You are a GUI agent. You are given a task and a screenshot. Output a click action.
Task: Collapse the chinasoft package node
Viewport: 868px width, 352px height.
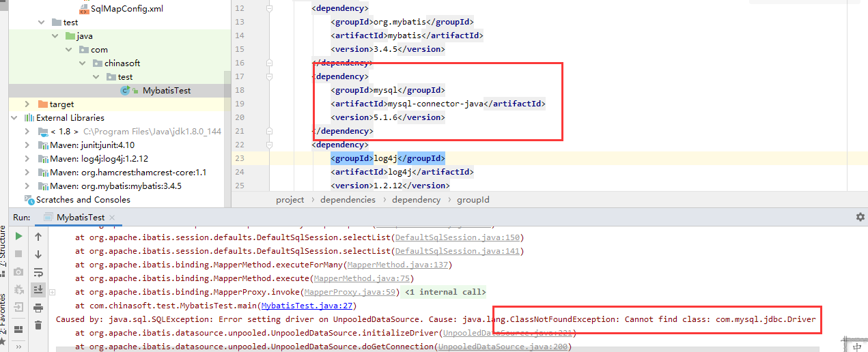pos(82,63)
